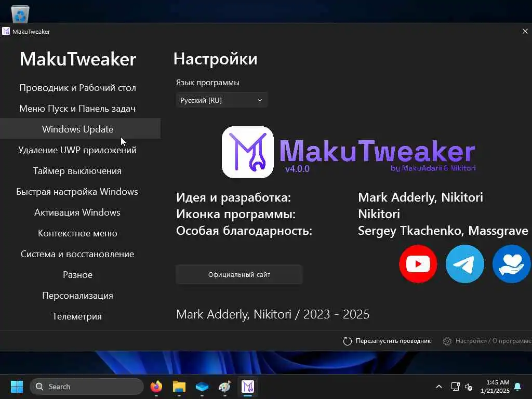Open Система и восстановление section
Image resolution: width=532 pixels, height=399 pixels.
78,254
